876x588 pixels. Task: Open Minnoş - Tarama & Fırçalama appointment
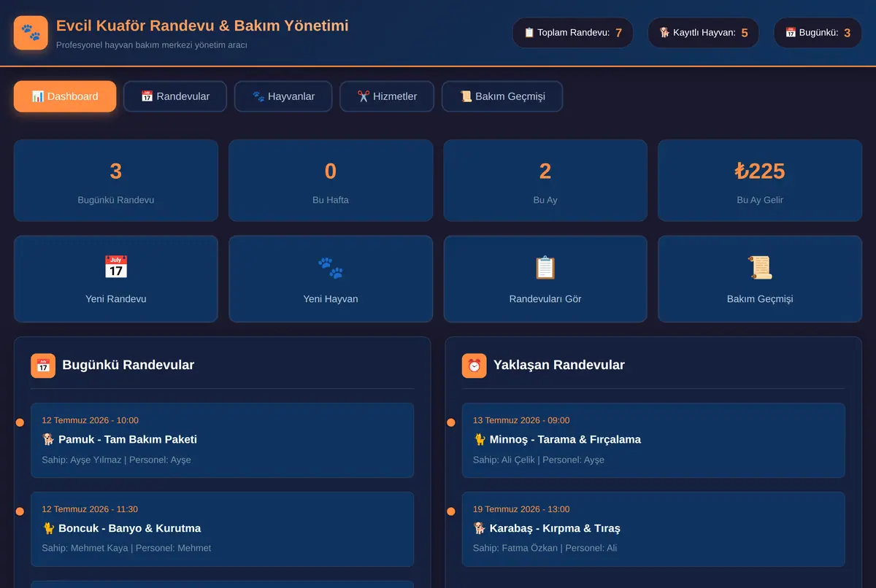click(x=653, y=441)
